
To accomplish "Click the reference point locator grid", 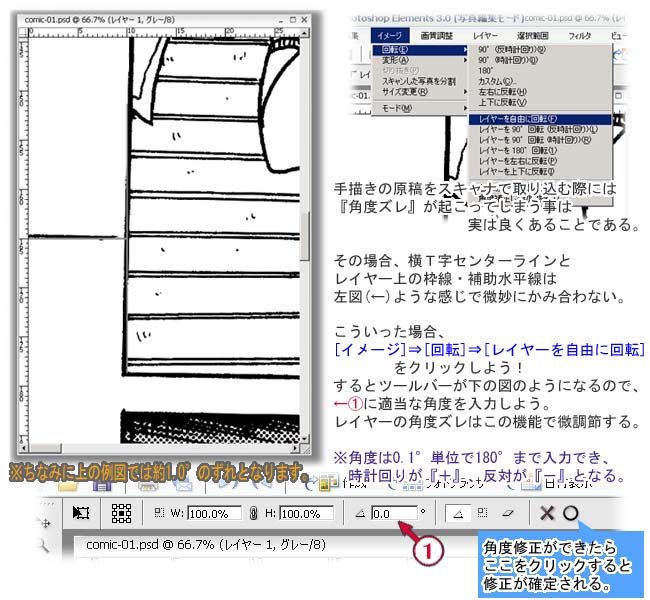I will pos(121,513).
